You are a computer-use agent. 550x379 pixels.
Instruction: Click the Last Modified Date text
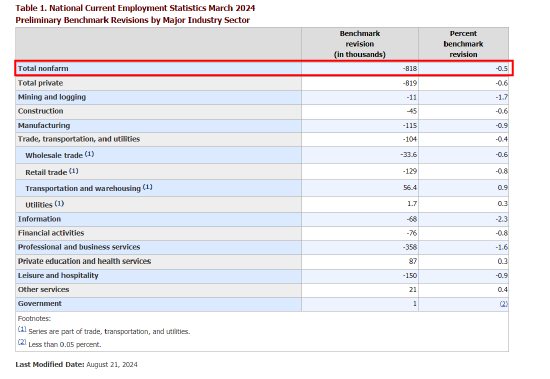point(76,365)
